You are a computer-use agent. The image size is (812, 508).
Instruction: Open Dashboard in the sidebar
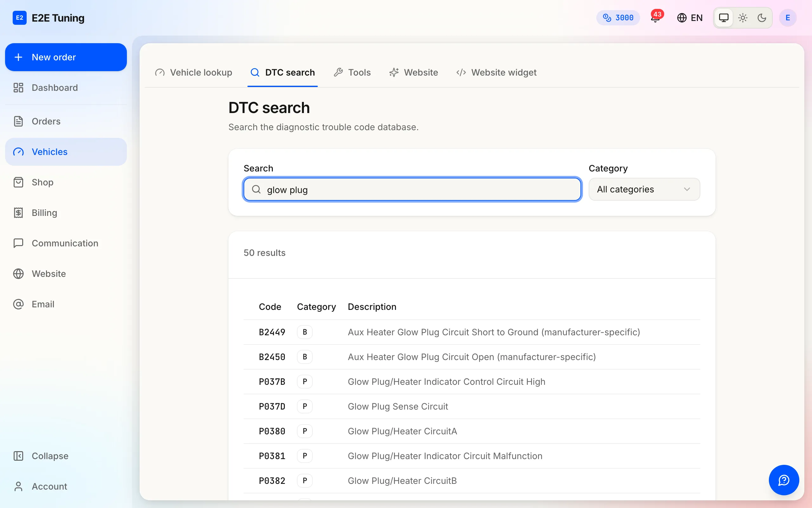tap(66, 88)
